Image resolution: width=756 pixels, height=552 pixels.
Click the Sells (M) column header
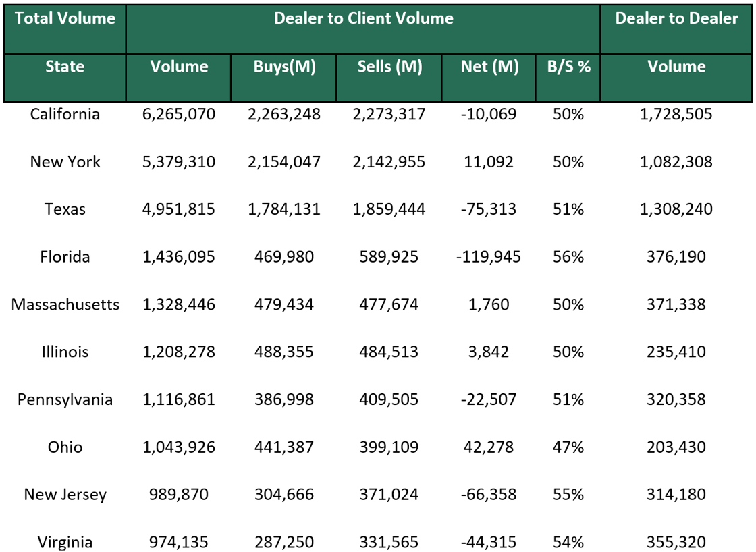(389, 66)
